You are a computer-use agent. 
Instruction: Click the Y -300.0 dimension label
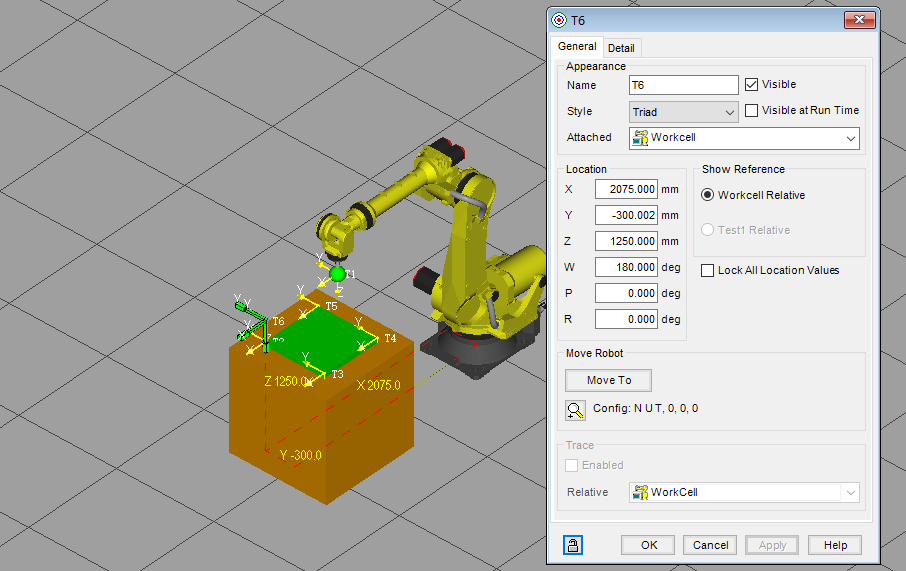[300, 455]
